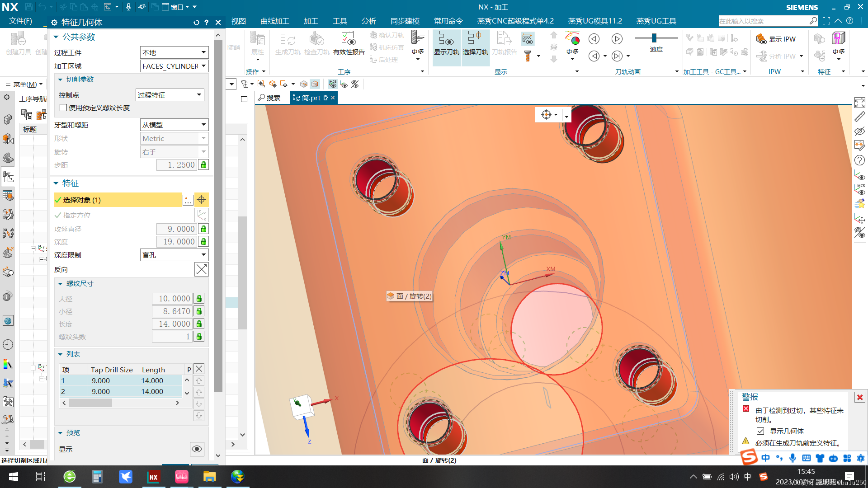Click the select point icon beside 选择对象
The height and width of the screenshot is (488, 868).
(188, 200)
